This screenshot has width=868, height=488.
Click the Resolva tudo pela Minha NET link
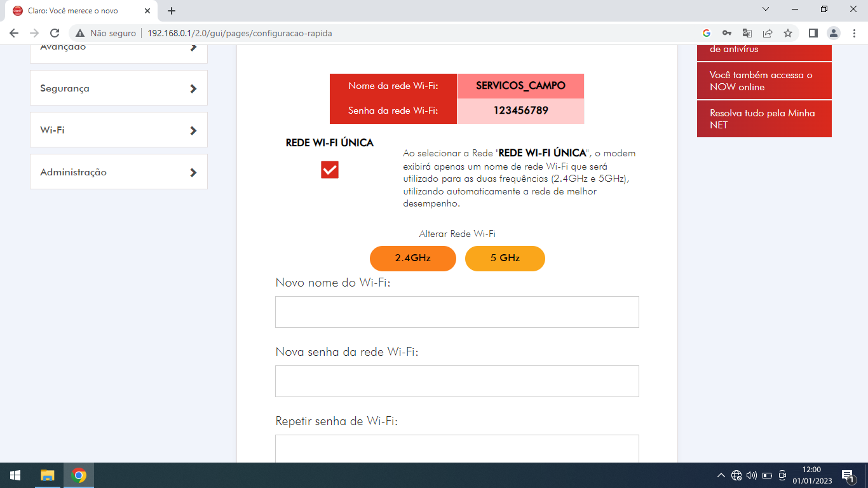[764, 119]
